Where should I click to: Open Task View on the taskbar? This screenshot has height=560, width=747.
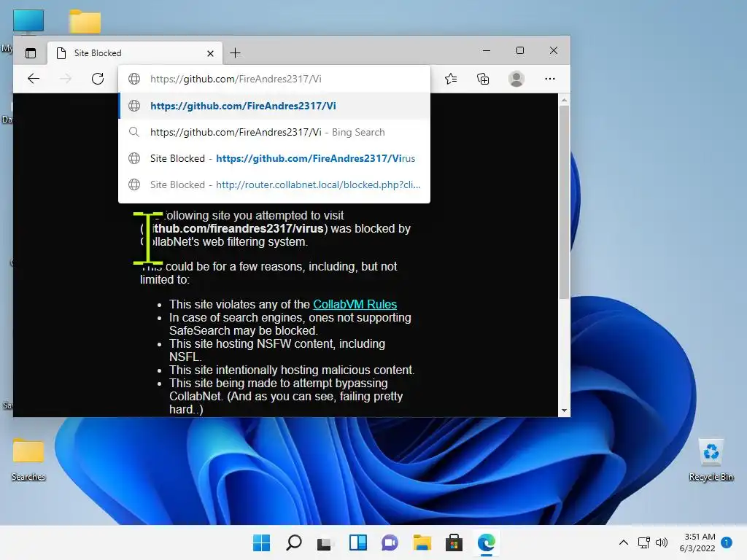pos(325,542)
